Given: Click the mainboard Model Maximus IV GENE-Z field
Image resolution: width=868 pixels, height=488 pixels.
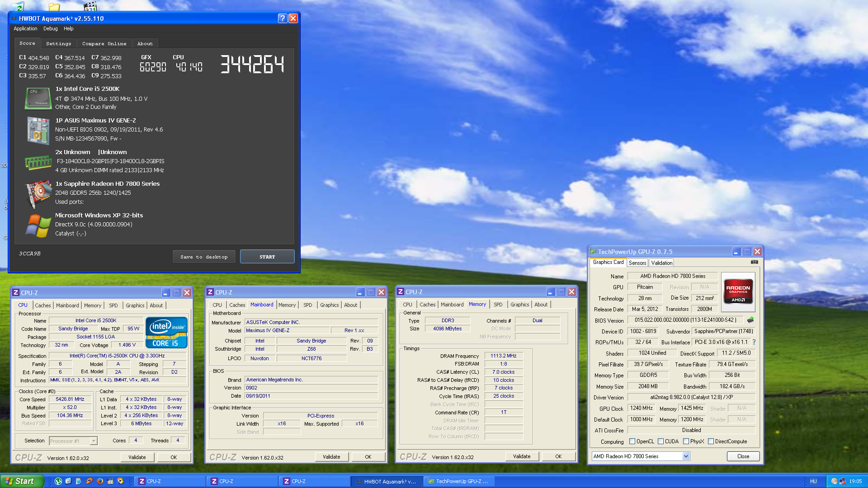Looking at the screenshot, I should pos(288,330).
